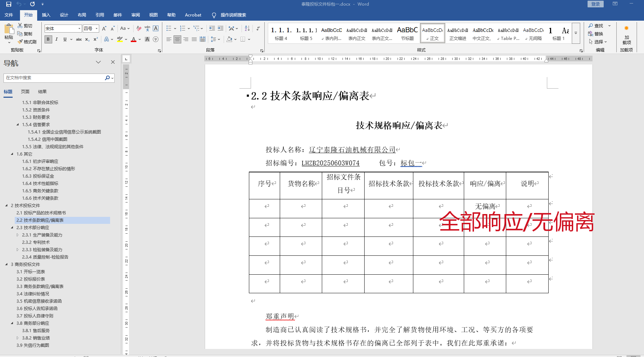
Task: Go to heading 3.1 开标一览表
Action: [31, 272]
